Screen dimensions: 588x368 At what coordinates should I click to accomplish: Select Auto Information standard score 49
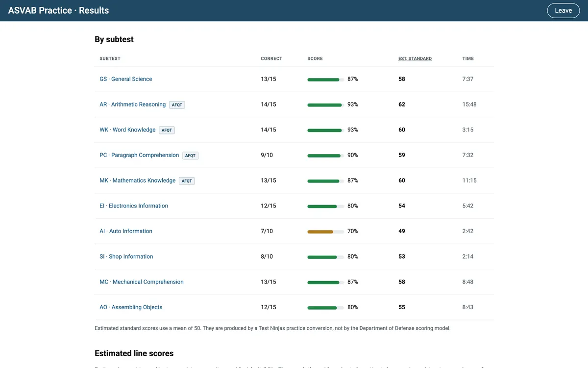(x=402, y=231)
